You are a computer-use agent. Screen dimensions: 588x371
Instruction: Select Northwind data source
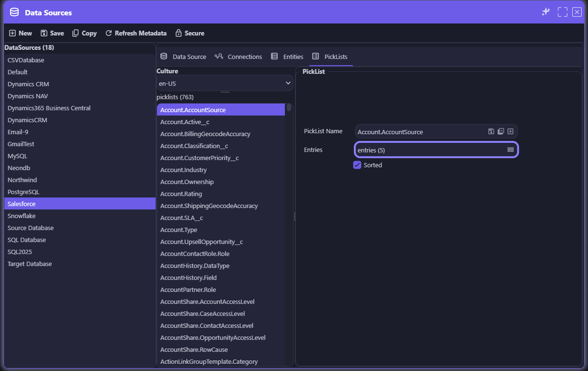tap(79, 180)
